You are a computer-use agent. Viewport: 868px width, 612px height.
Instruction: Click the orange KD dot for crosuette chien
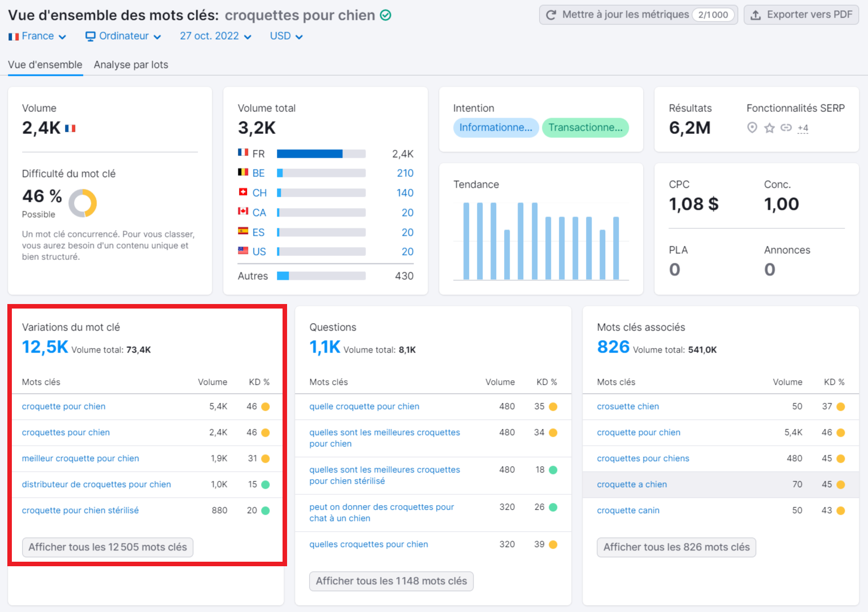(x=841, y=406)
